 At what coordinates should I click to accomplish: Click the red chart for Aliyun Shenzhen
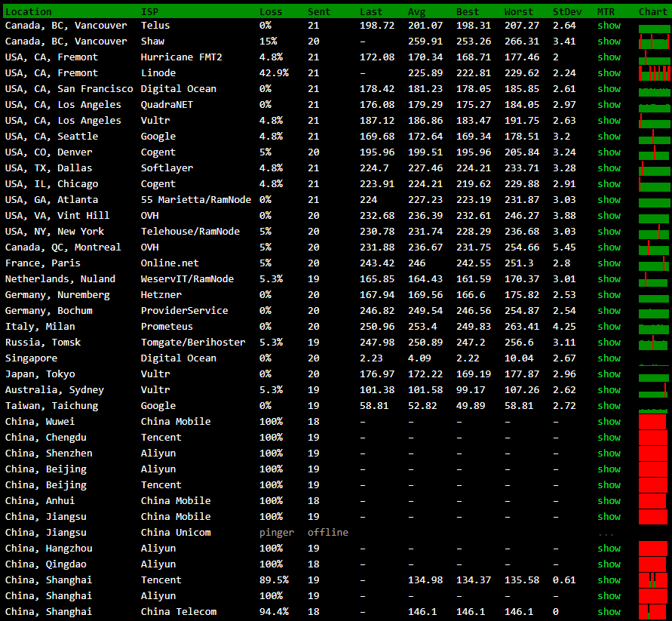(653, 453)
